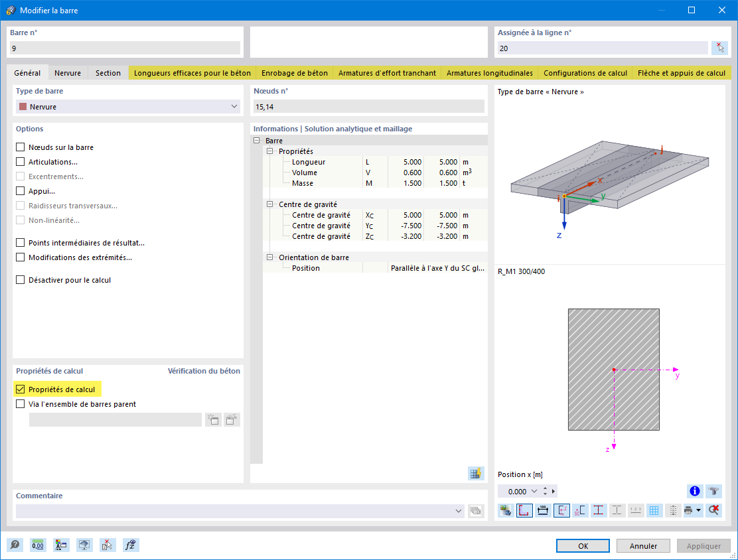
Task: Click the Position x stepper arrows
Action: pyautogui.click(x=545, y=491)
